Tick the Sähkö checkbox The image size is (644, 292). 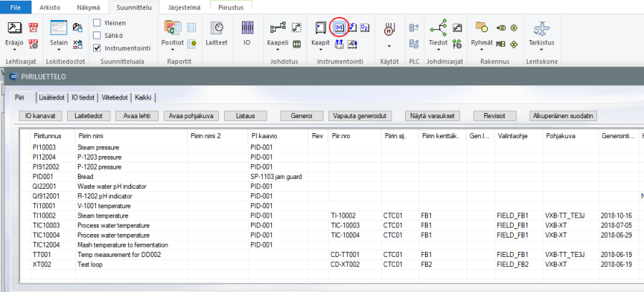coord(97,34)
